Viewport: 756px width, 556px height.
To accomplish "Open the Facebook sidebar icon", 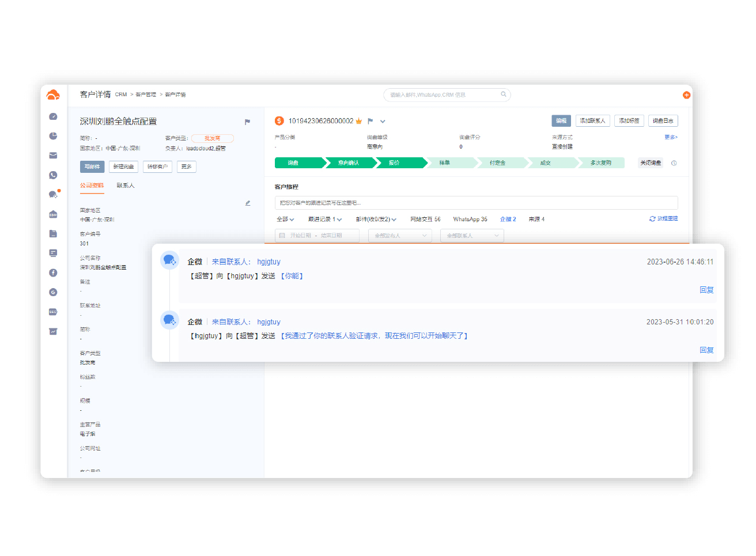I will (x=53, y=273).
